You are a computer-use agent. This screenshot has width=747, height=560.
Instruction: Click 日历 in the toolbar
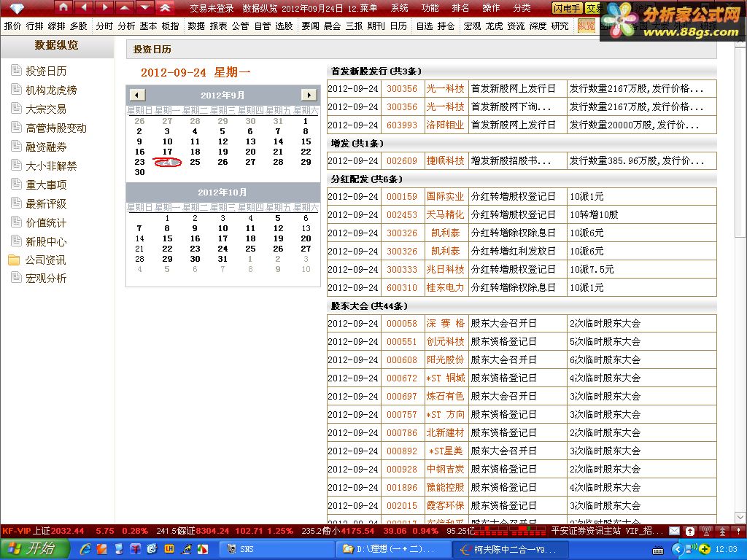coord(398,26)
